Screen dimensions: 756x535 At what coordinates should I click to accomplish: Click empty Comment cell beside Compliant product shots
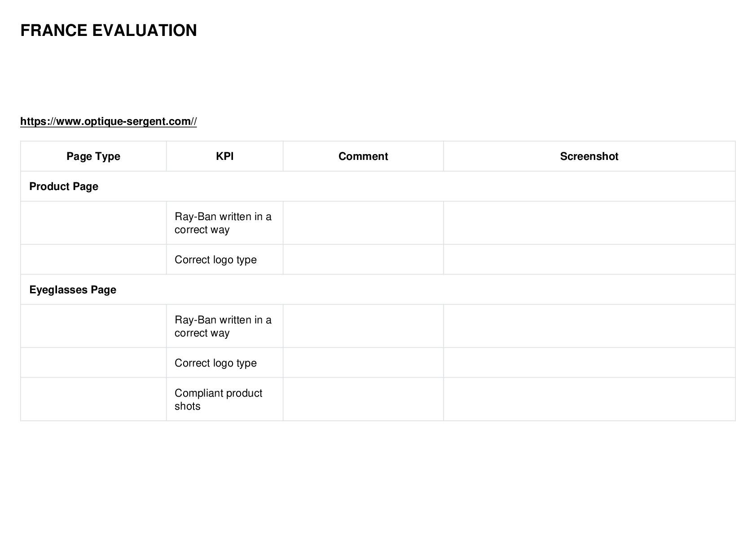(363, 400)
